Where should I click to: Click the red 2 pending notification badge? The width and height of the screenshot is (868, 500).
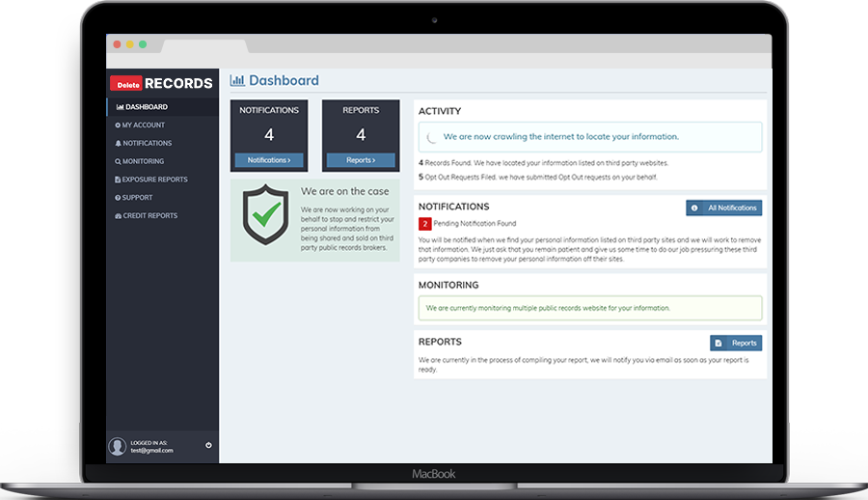[x=424, y=224]
